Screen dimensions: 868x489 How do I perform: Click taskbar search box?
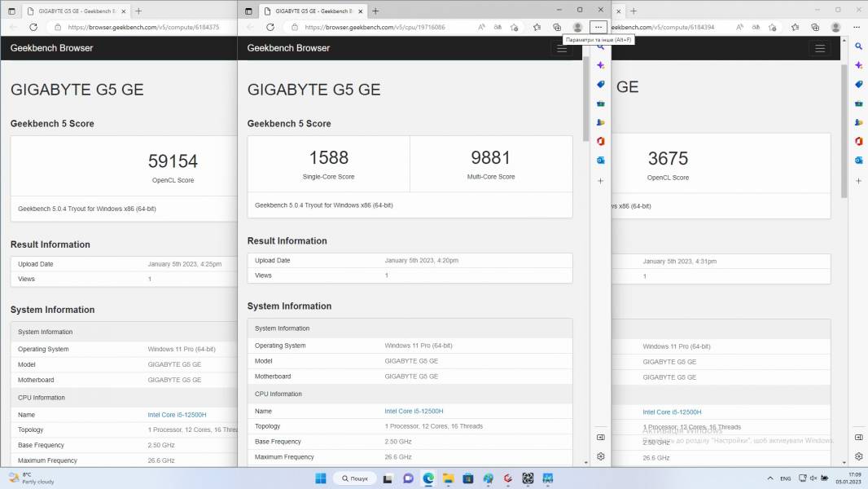[355, 478]
